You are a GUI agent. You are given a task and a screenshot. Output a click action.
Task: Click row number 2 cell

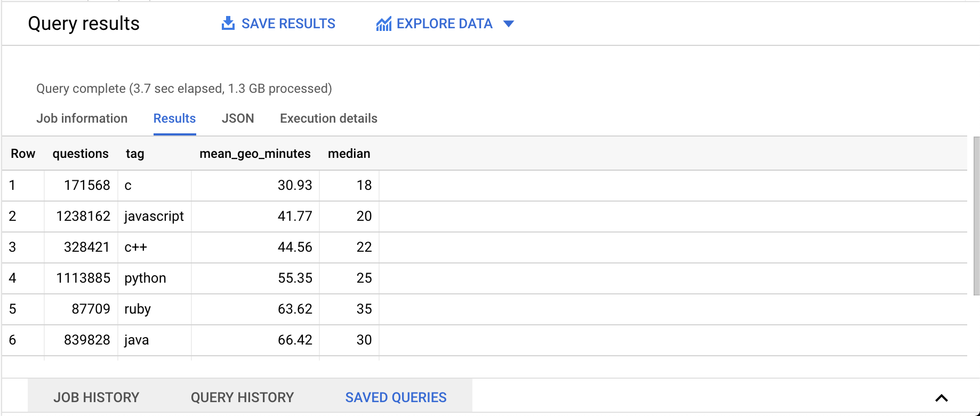[x=23, y=217]
